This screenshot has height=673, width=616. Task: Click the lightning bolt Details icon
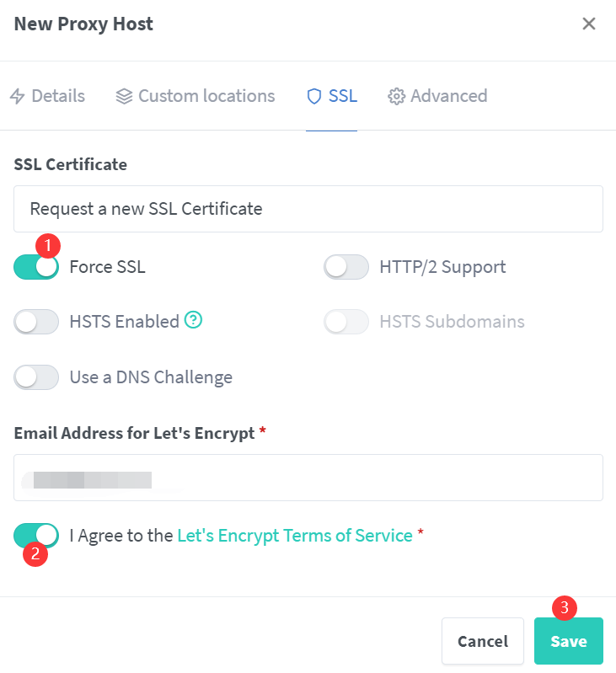(x=18, y=97)
